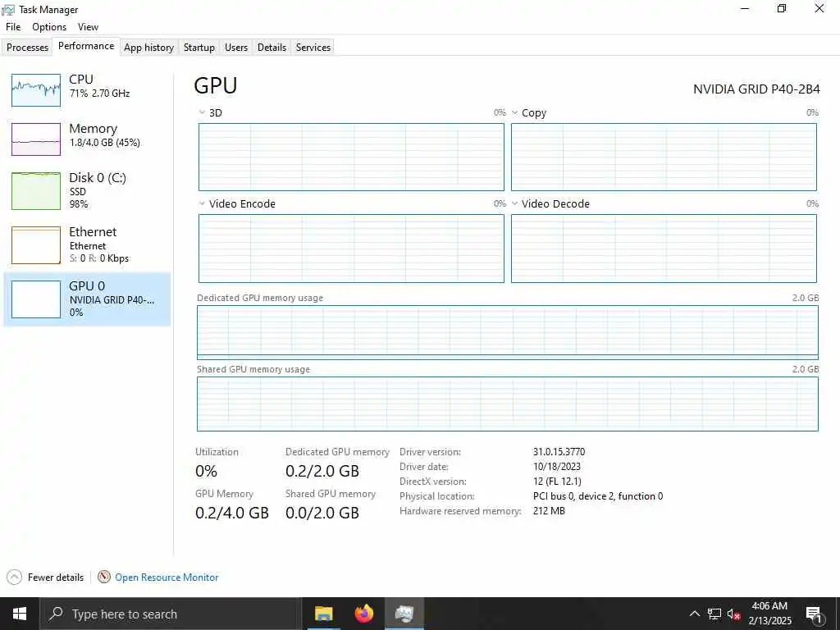Open the View menu

click(88, 27)
